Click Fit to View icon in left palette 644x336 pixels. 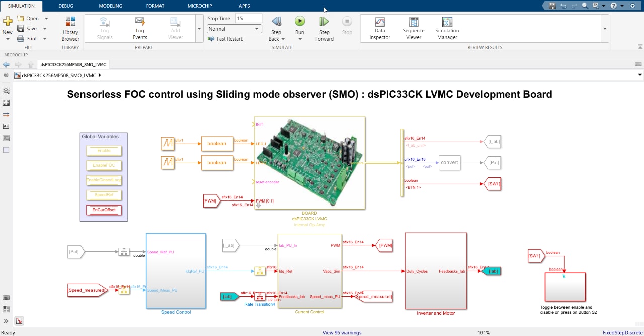(x=6, y=103)
